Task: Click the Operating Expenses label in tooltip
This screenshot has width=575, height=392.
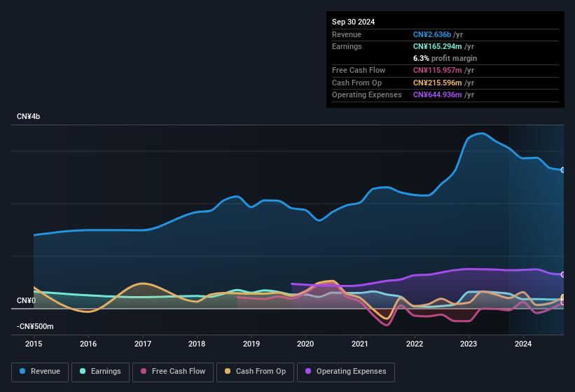Action: tap(367, 95)
